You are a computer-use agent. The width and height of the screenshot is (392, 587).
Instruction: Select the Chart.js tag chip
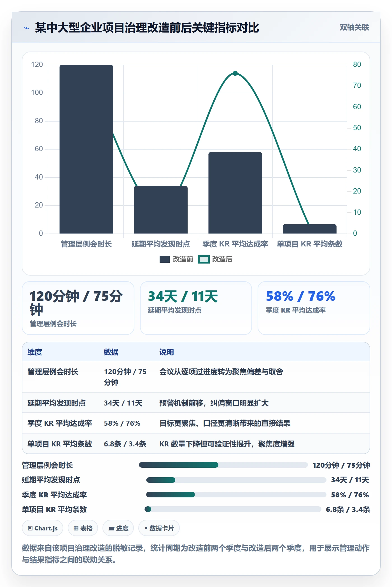point(43,528)
